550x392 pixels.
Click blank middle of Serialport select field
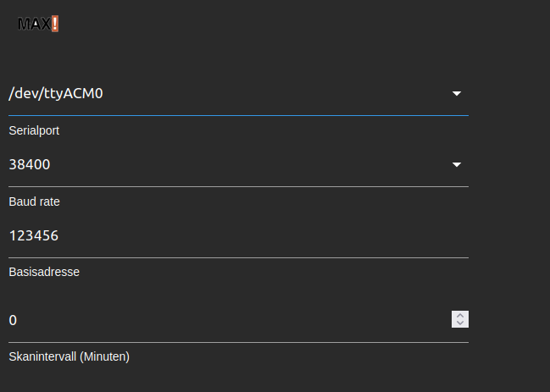click(x=277, y=93)
